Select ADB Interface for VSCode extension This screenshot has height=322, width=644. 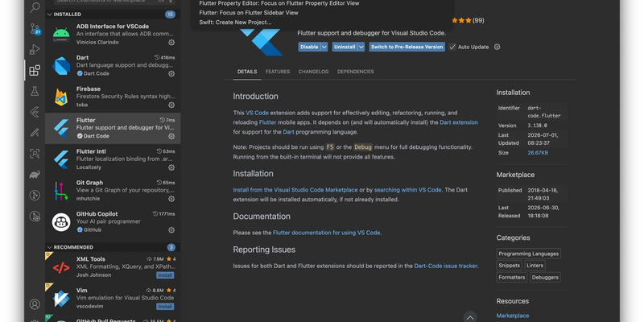coord(113,34)
